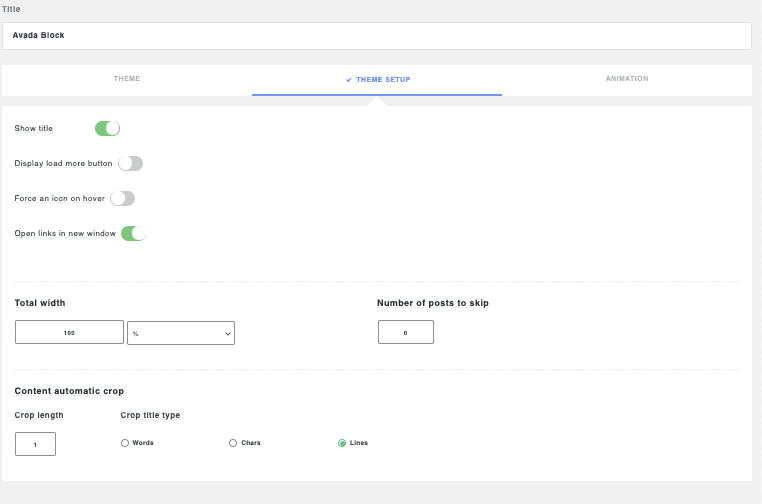Select the Words crop type radio button

point(125,443)
